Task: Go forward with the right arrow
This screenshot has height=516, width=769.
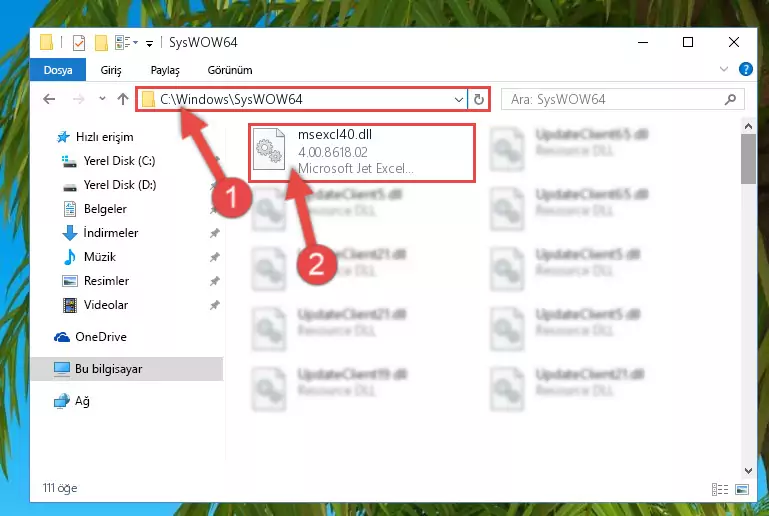Action: click(x=78, y=99)
